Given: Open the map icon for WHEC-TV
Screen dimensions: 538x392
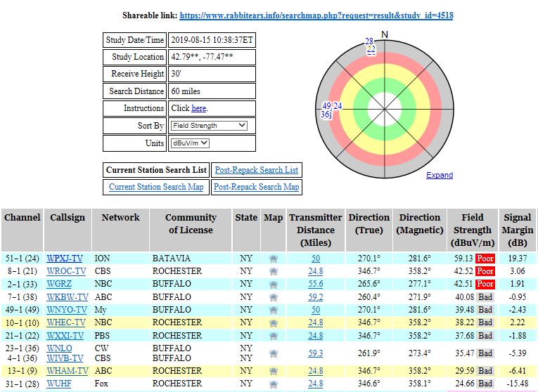Looking at the screenshot, I should tap(273, 322).
